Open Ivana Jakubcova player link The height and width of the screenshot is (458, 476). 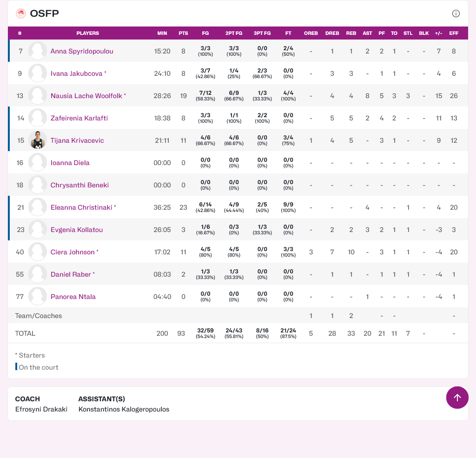tap(76, 73)
